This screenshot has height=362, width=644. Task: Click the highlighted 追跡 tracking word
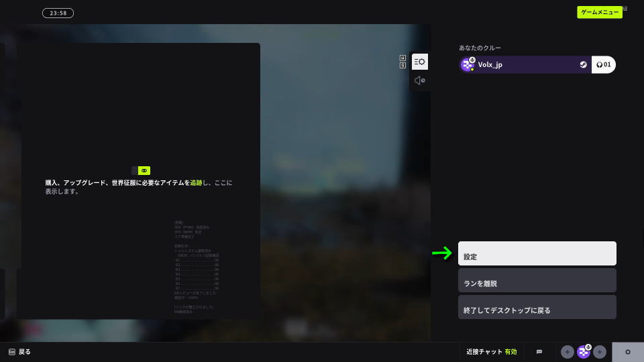[197, 182]
